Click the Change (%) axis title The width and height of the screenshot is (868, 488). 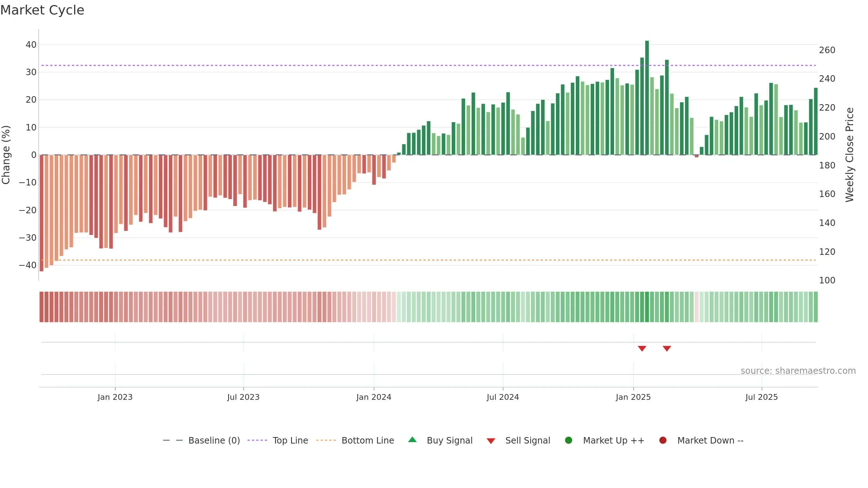coord(6,155)
